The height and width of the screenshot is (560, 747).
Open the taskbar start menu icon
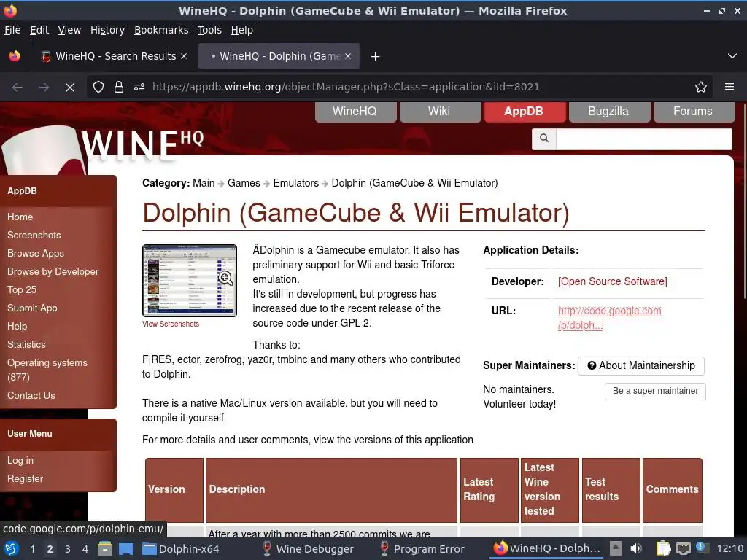point(12,548)
